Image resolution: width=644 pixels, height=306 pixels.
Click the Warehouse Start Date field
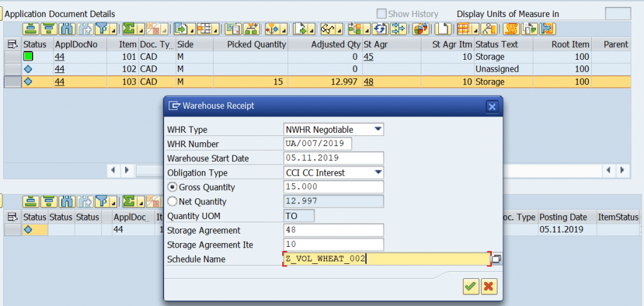tap(333, 158)
